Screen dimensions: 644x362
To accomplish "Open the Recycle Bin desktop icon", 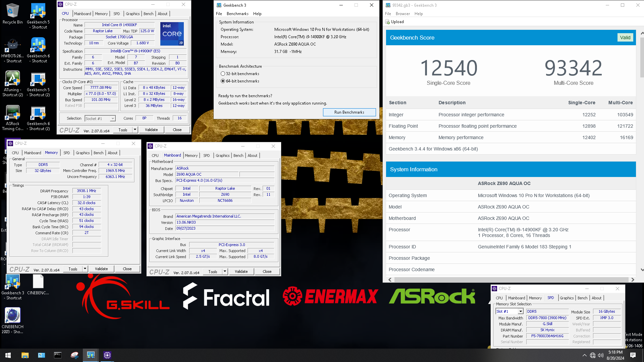I will [13, 14].
